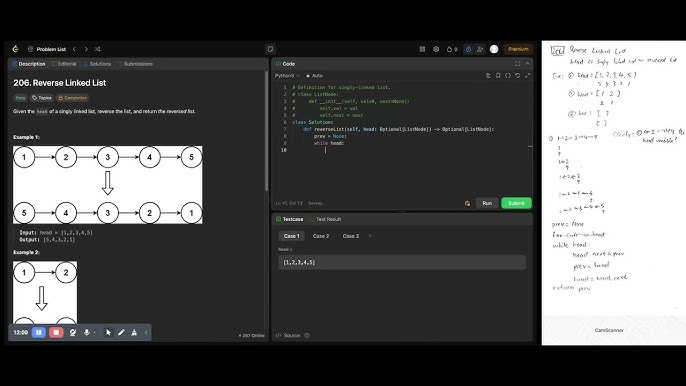Run the code with Run button
This screenshot has width=686, height=386.
[x=487, y=203]
